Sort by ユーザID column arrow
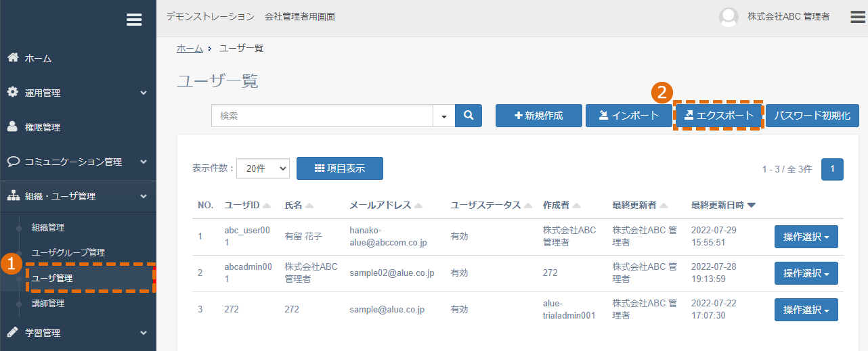The height and width of the screenshot is (351, 868). 266,206
